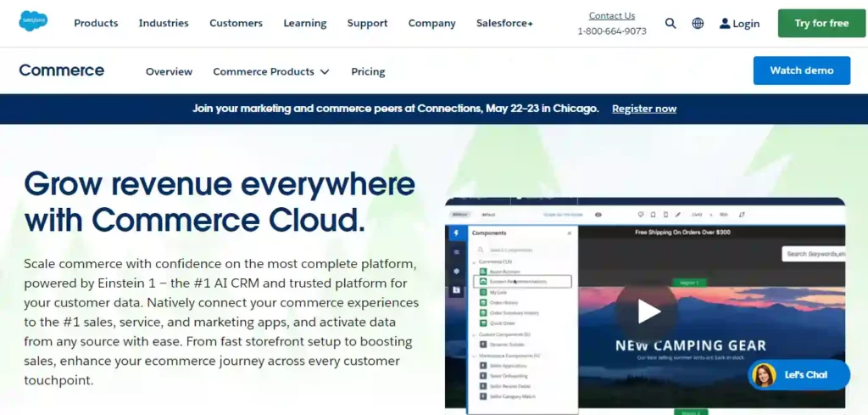This screenshot has width=868, height=415.
Task: Click the 1-800-664-9073 phone number
Action: 612,31
